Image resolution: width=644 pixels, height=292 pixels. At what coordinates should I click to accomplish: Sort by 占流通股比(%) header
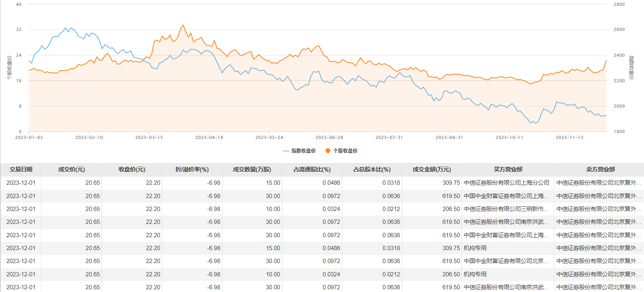point(312,169)
